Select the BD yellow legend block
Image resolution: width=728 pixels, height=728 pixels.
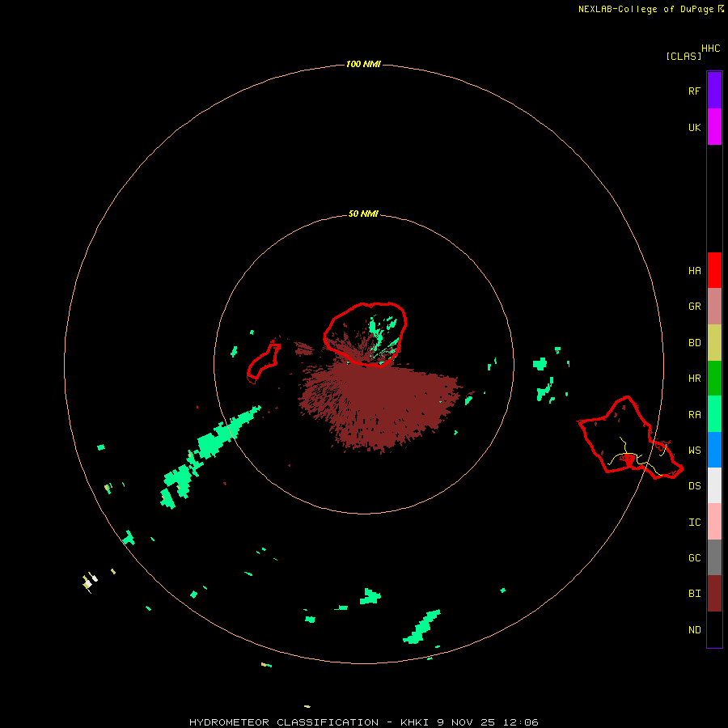click(714, 343)
